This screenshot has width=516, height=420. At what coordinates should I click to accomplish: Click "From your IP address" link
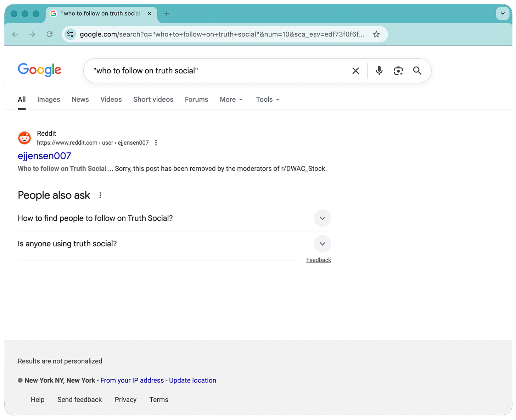point(132,380)
